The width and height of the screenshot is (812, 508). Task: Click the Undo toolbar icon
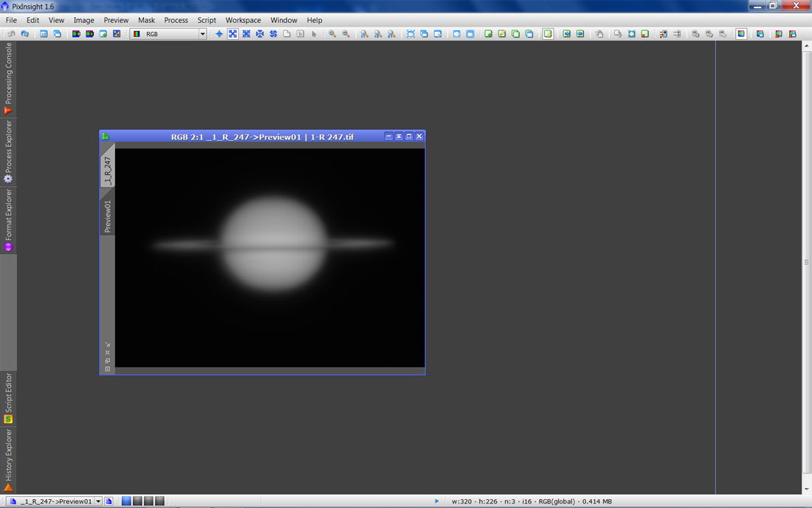pos(11,34)
